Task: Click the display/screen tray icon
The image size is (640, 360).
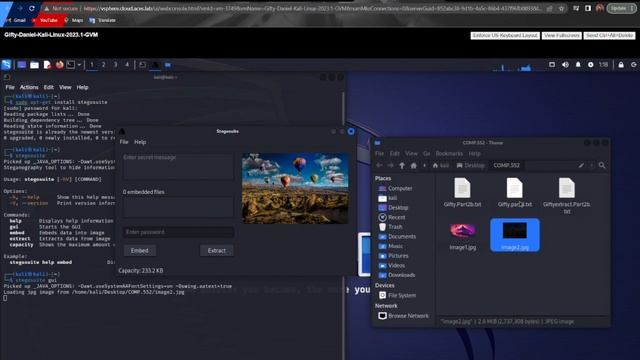Action: (x=552, y=64)
